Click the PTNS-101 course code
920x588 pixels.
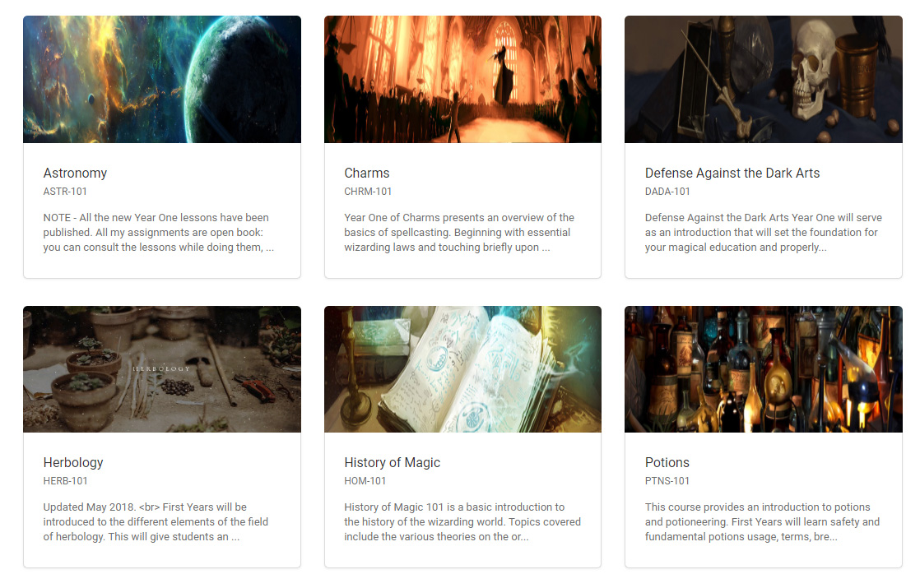(x=667, y=481)
